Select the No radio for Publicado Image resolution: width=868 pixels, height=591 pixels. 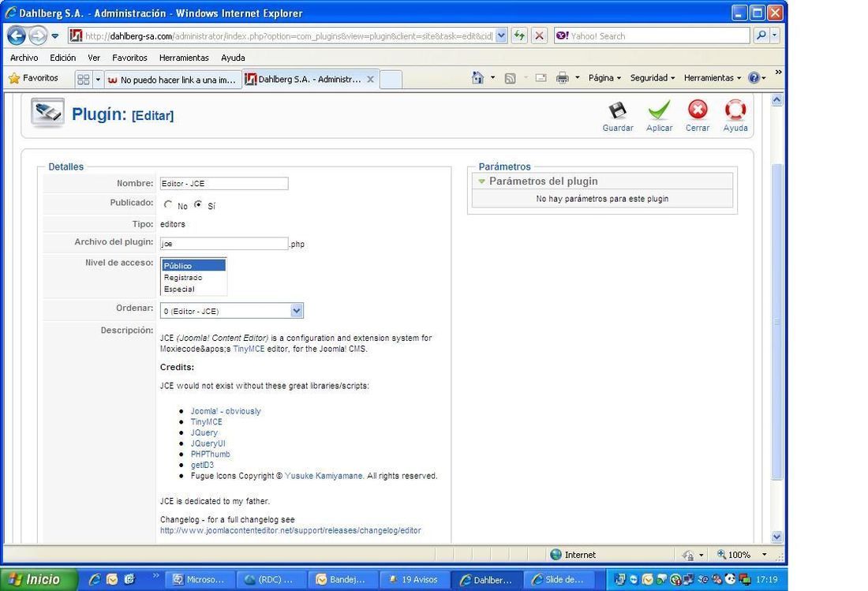(168, 204)
